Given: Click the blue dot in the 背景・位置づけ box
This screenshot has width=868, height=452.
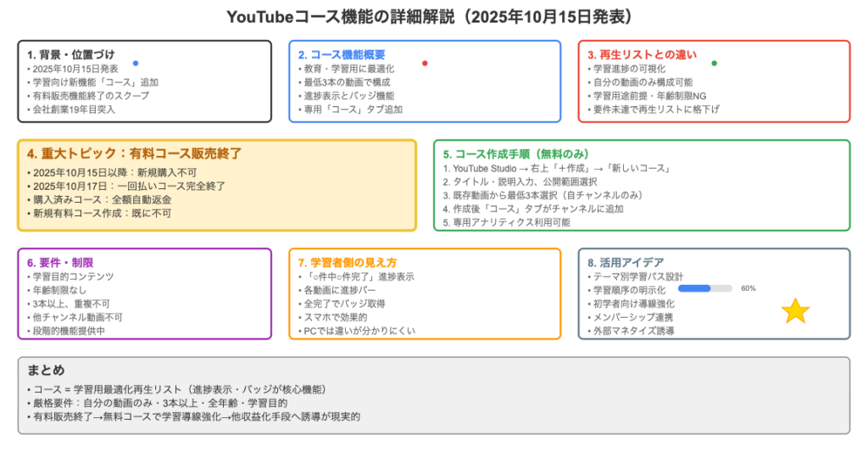Looking at the screenshot, I should [x=136, y=64].
